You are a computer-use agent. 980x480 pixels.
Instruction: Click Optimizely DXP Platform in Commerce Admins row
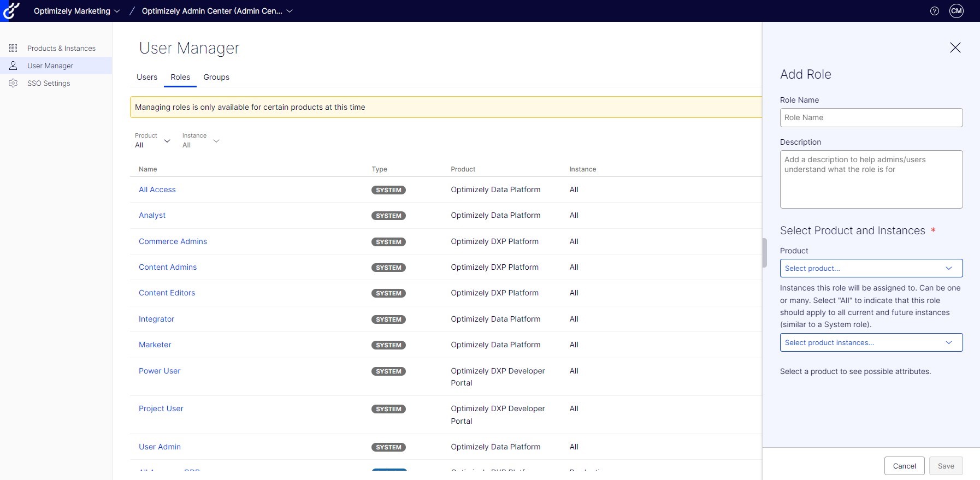(494, 241)
